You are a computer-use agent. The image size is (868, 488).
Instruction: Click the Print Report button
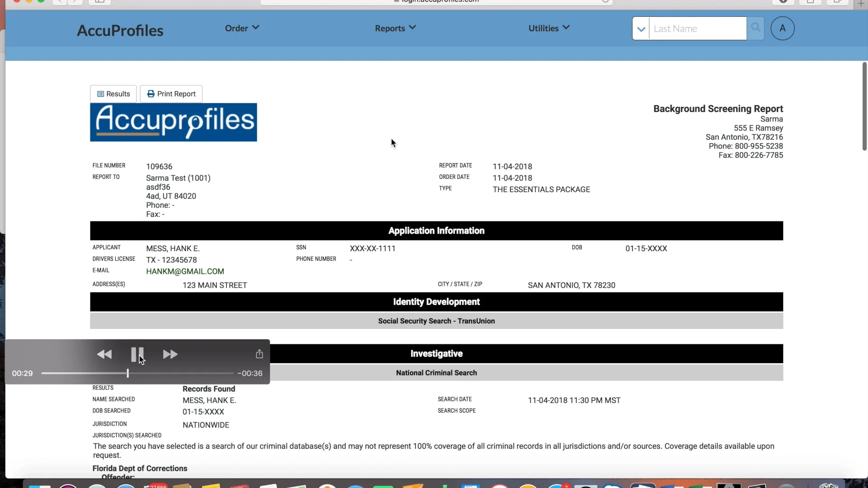(x=171, y=94)
